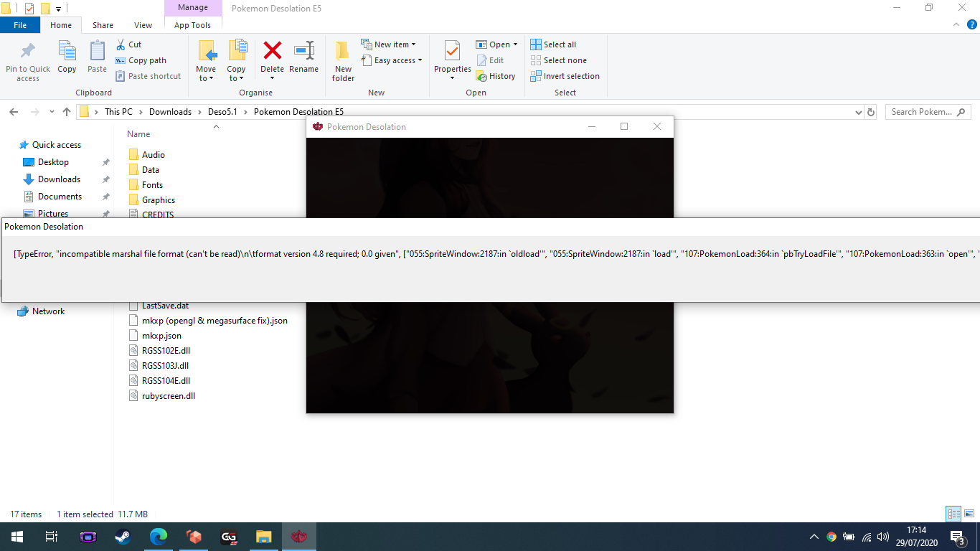Screen dimensions: 980x551
Task: Select the rubyscreen.dll file
Action: 168,396
